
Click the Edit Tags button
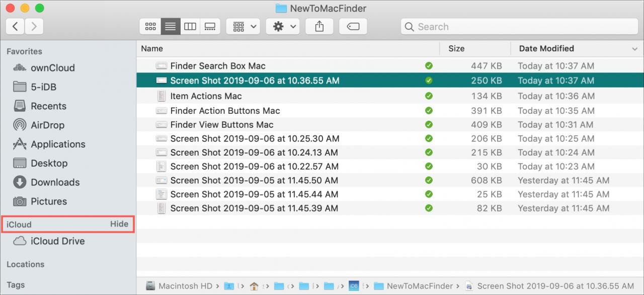(x=353, y=27)
